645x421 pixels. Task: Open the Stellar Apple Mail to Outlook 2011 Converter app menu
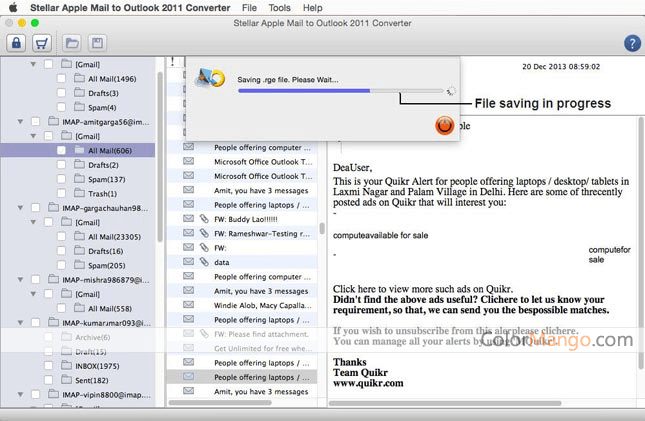click(130, 7)
